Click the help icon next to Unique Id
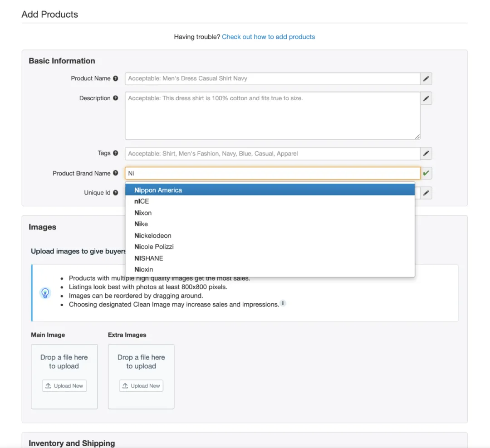The width and height of the screenshot is (490, 448). 116,193
